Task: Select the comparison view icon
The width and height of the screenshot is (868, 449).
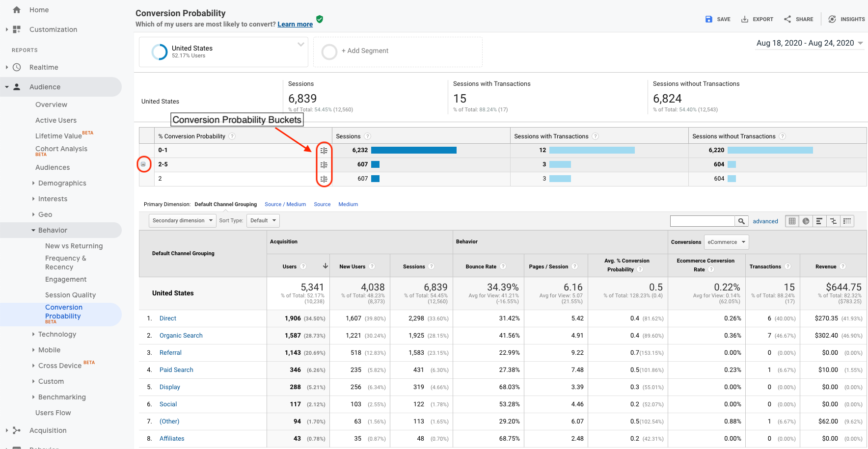Action: 833,221
